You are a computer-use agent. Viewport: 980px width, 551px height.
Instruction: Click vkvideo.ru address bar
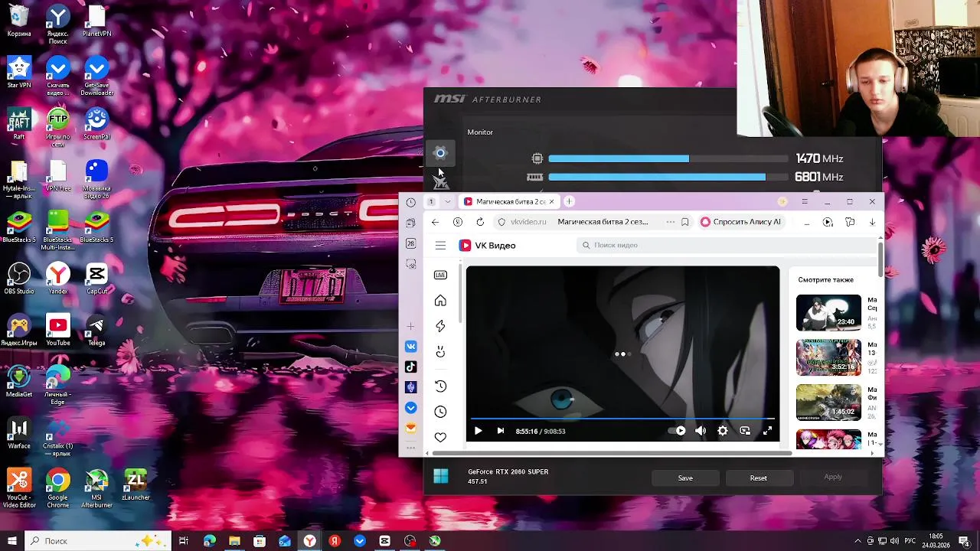(528, 222)
